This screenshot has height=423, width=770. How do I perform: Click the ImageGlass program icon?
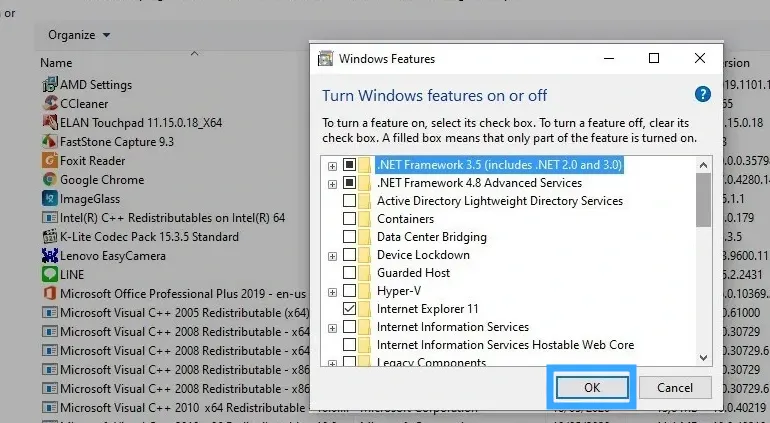(x=50, y=198)
